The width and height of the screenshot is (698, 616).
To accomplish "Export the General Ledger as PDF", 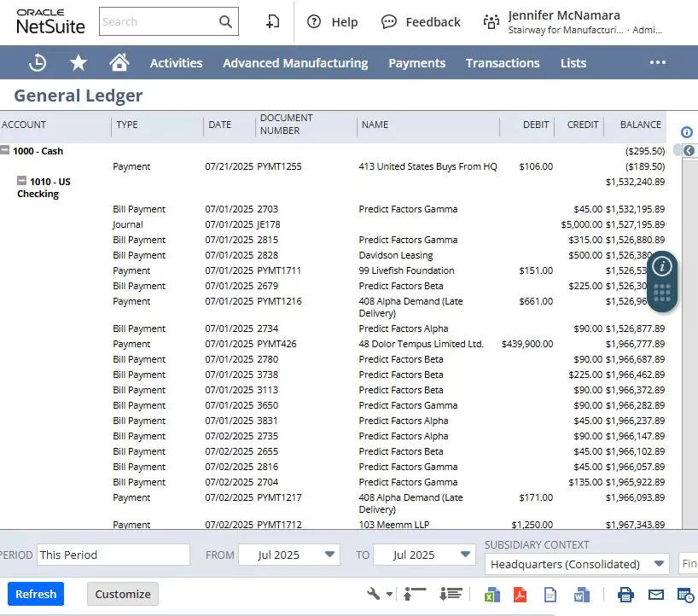I will pyautogui.click(x=521, y=594).
